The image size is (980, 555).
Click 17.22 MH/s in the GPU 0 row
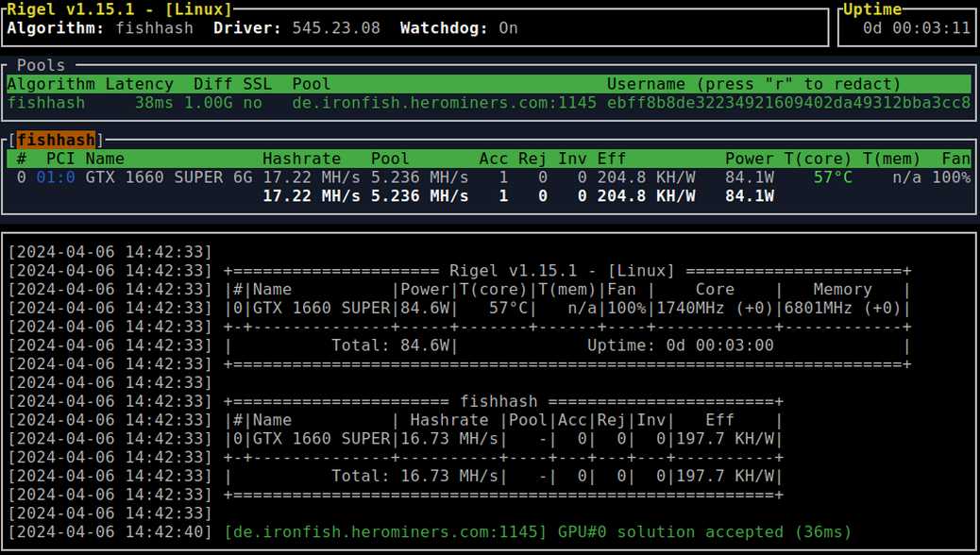point(312,177)
